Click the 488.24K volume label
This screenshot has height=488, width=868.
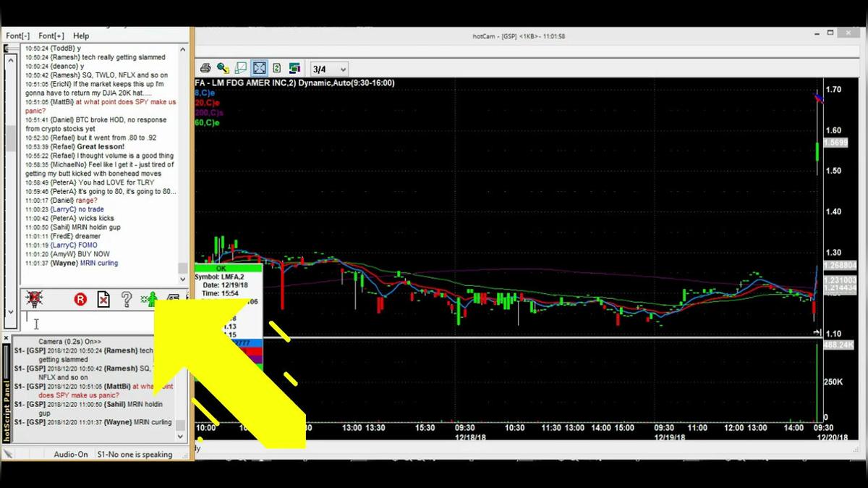click(x=839, y=345)
